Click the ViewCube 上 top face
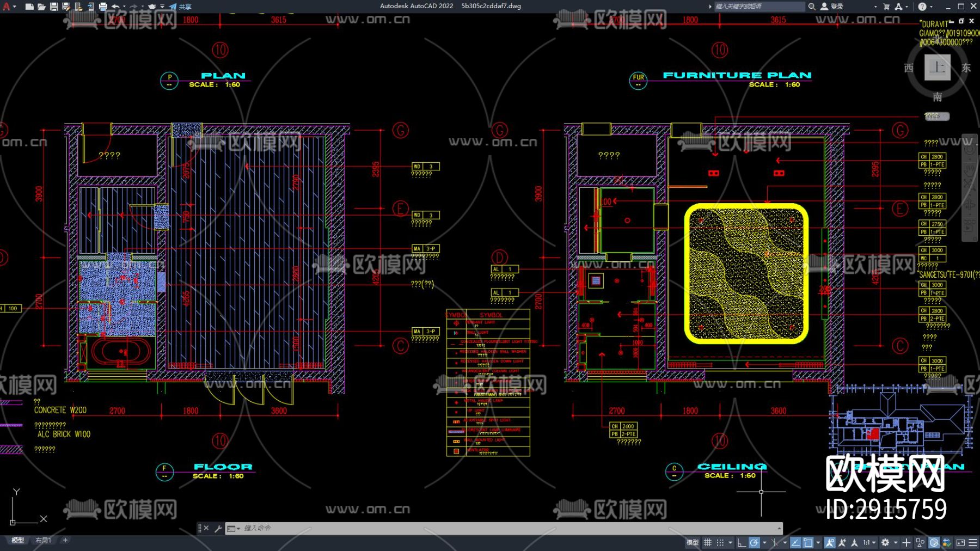This screenshot has width=980, height=551. (x=938, y=68)
